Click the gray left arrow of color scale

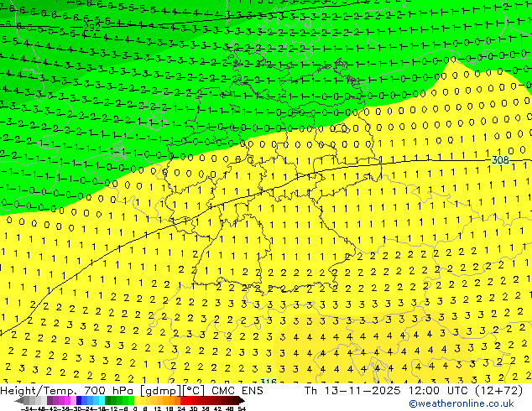19,400
